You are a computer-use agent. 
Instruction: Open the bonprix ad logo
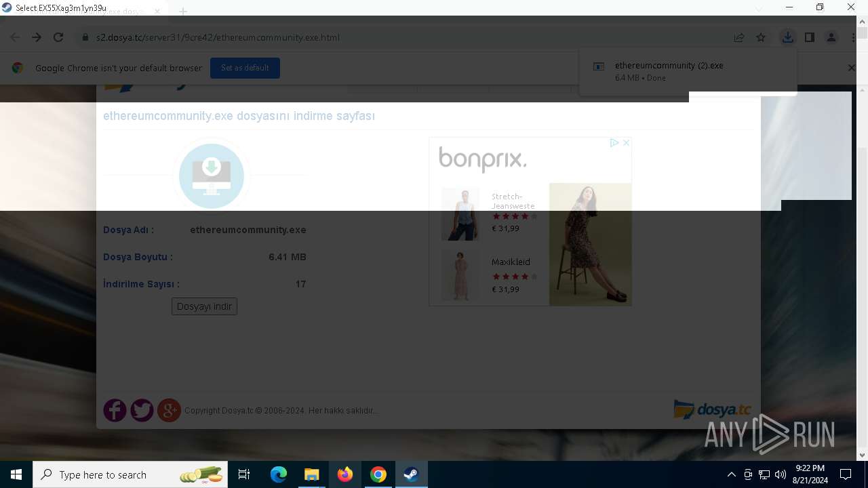[x=482, y=160]
